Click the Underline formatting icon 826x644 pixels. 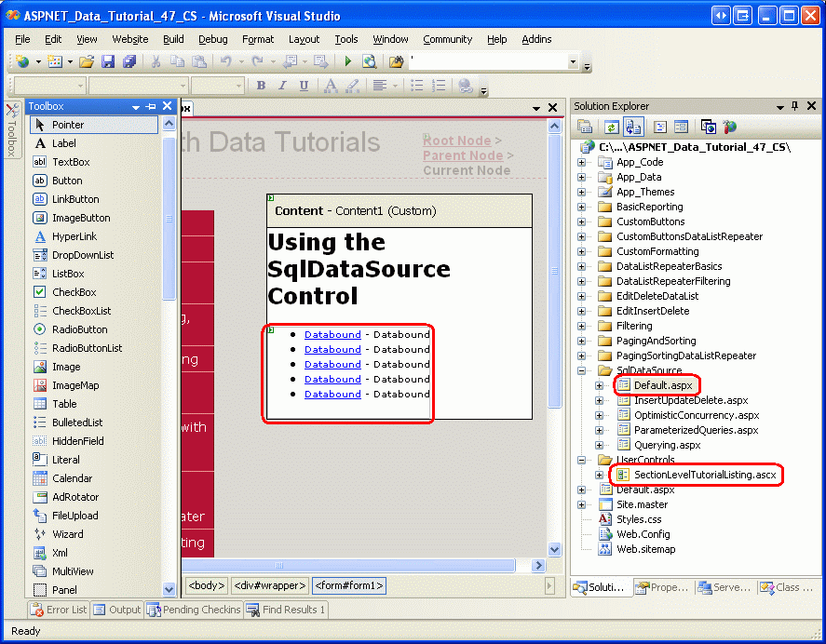[304, 86]
